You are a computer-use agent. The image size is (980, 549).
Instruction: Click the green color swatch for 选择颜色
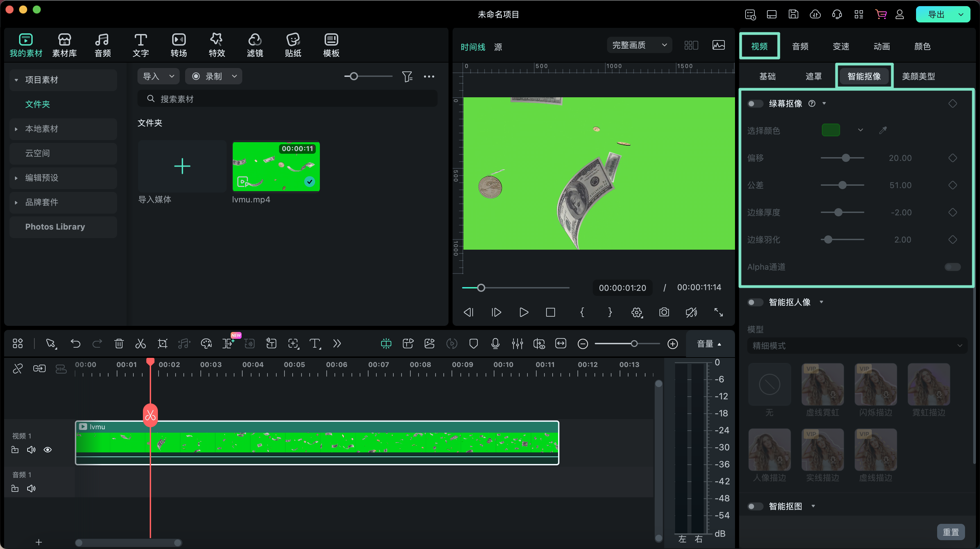click(x=831, y=130)
